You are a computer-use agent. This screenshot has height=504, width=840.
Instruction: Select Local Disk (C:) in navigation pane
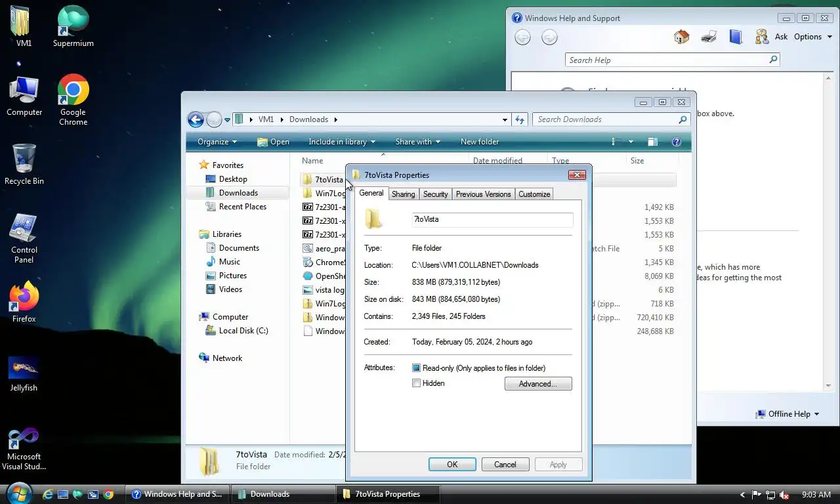243,331
